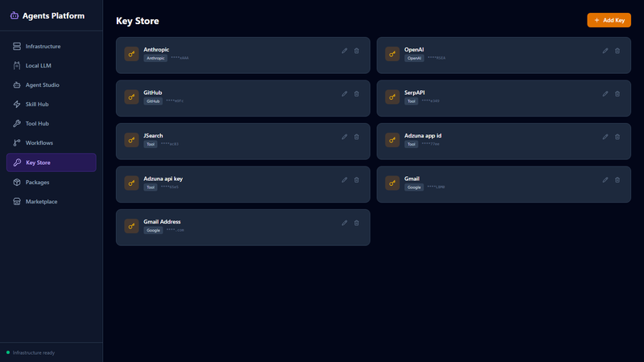Open Agent Studio from sidebar
Screen dimensions: 644x362
(x=42, y=85)
